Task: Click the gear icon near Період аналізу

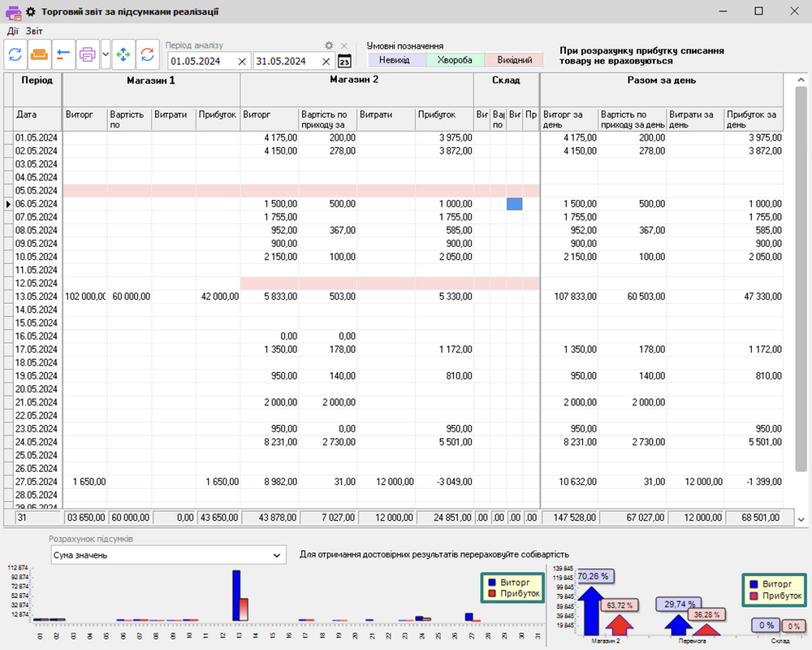Action: point(329,45)
